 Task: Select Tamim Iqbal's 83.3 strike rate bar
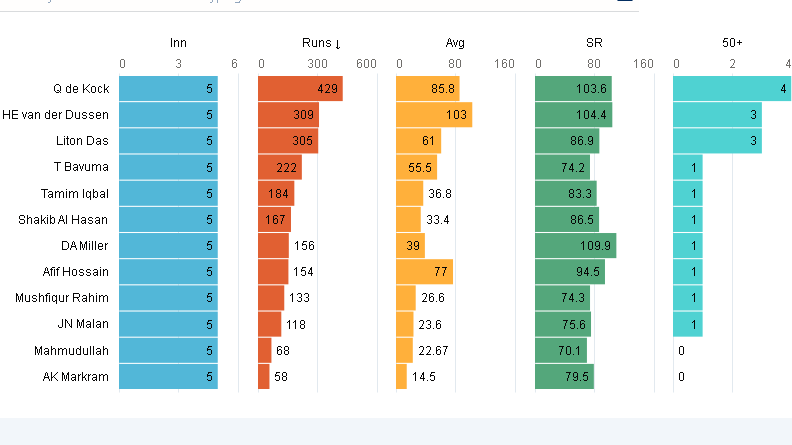pos(566,193)
